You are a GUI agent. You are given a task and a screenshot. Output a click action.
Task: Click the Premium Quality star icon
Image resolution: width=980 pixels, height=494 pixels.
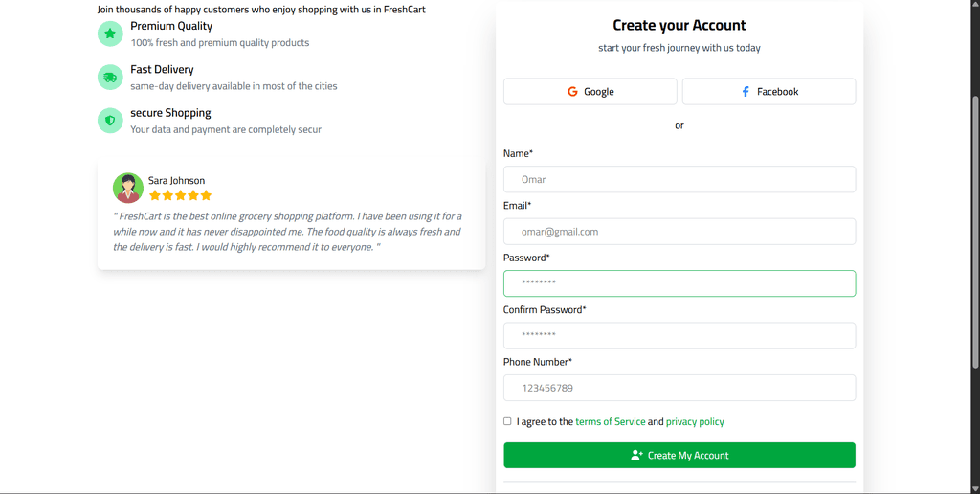tap(110, 34)
